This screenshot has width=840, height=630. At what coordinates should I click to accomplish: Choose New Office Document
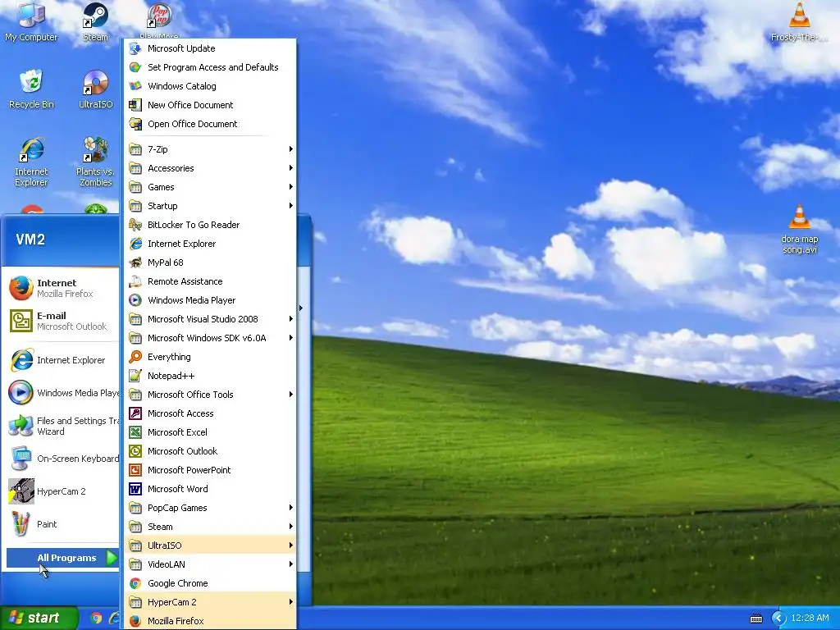point(210,105)
